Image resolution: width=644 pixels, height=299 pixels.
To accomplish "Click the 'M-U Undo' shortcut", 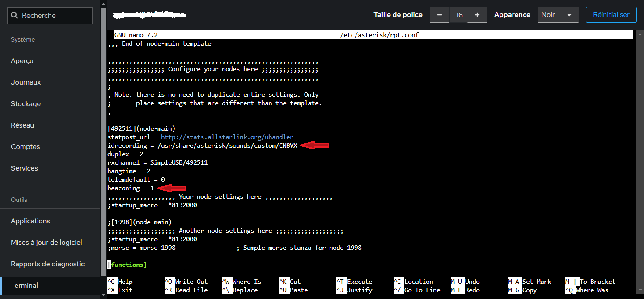I will tap(465, 282).
